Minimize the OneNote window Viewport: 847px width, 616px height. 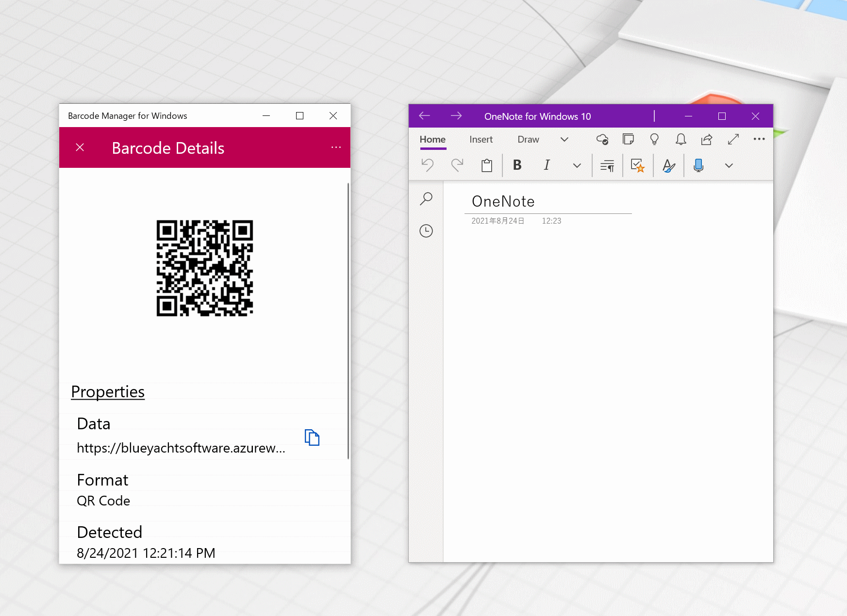pyautogui.click(x=688, y=116)
